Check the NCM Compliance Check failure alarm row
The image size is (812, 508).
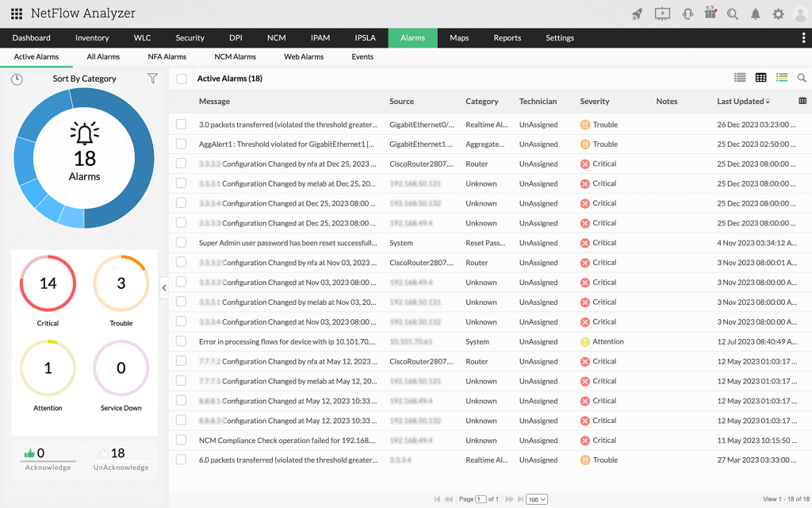181,441
